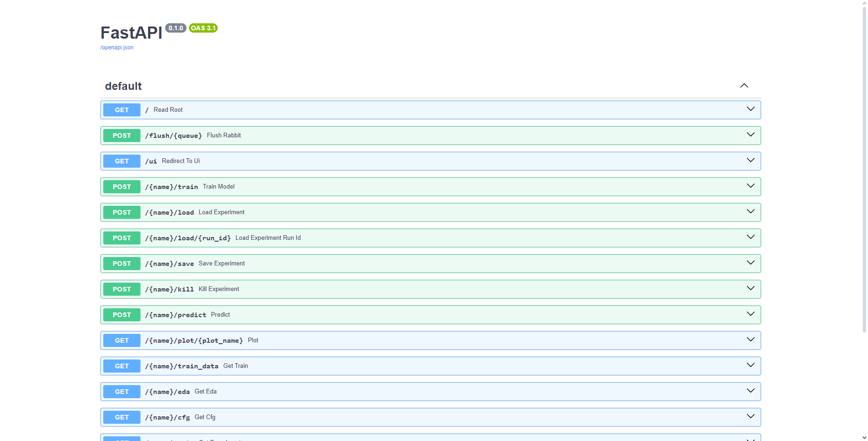Click the Redirect To Ui summary text
The width and height of the screenshot is (868, 441).
[x=181, y=161]
